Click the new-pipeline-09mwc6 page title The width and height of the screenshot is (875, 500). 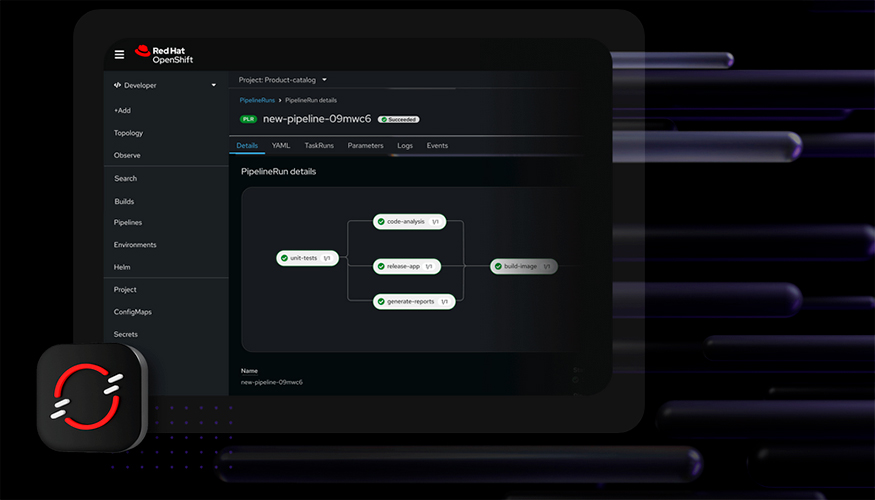[317, 119]
